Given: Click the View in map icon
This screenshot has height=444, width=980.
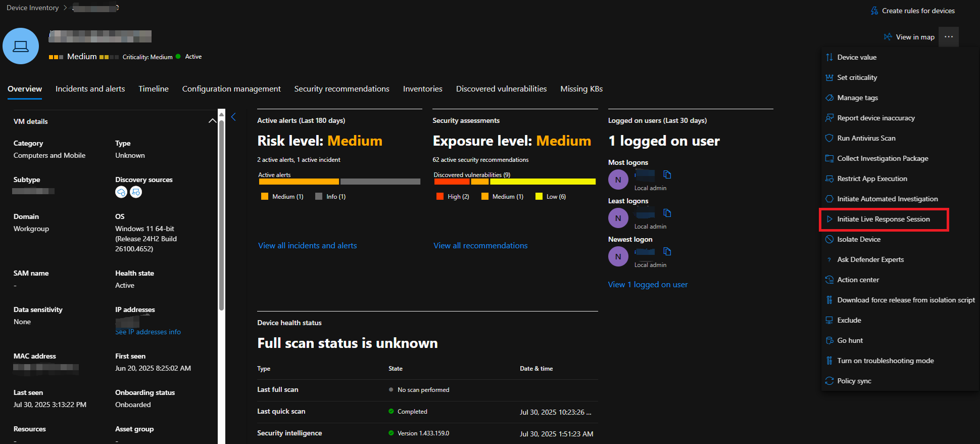Looking at the screenshot, I should coord(888,37).
